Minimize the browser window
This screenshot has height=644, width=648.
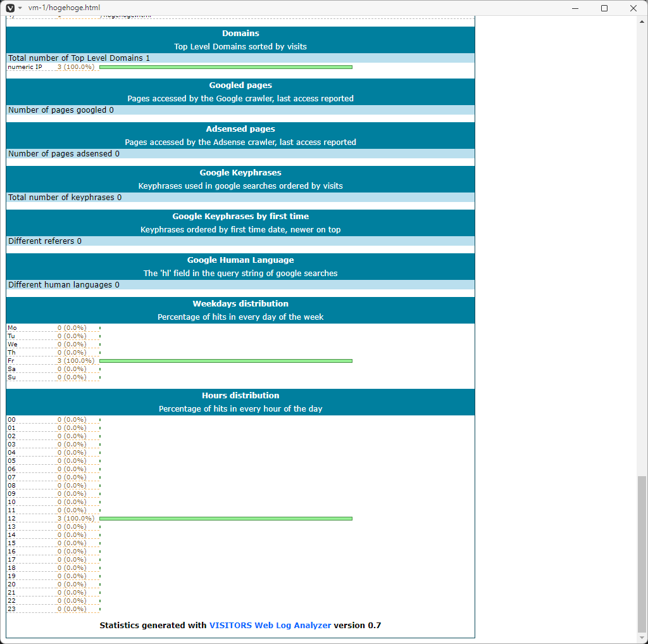pos(575,8)
